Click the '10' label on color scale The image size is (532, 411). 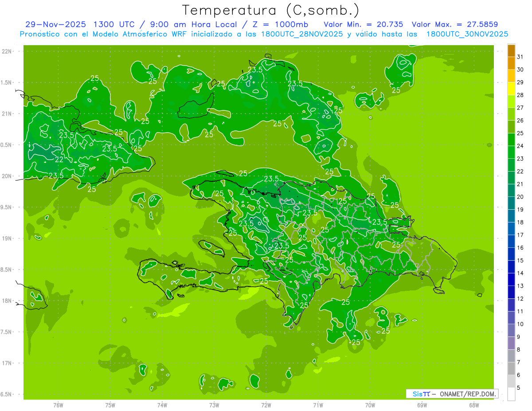[520, 324]
